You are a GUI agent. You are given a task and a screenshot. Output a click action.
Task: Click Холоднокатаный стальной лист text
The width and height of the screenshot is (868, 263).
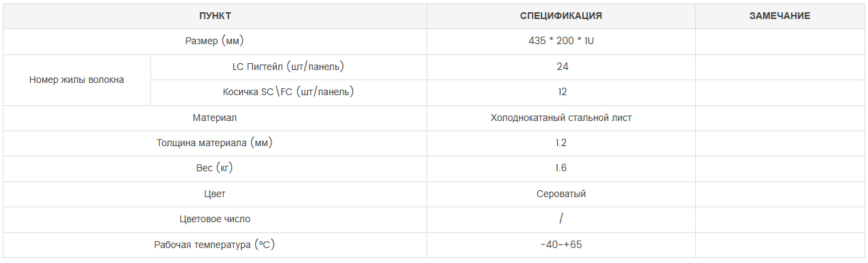[561, 118]
